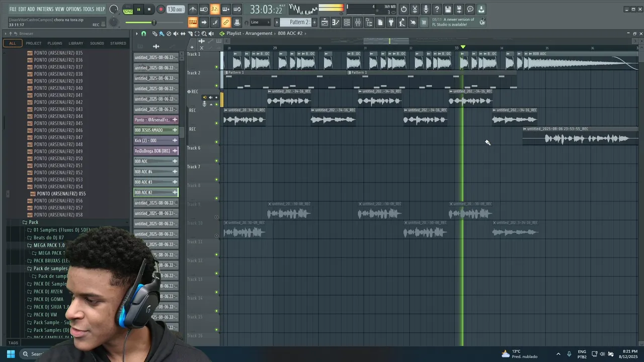The image size is (644, 362).
Task: Select the ReiDoBrega BON (081) clip
Action: [155, 151]
